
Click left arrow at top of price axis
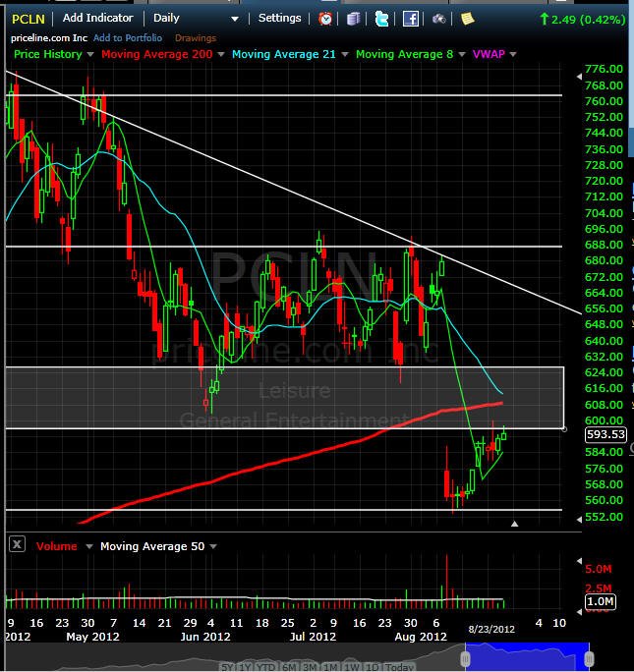pyautogui.click(x=579, y=77)
